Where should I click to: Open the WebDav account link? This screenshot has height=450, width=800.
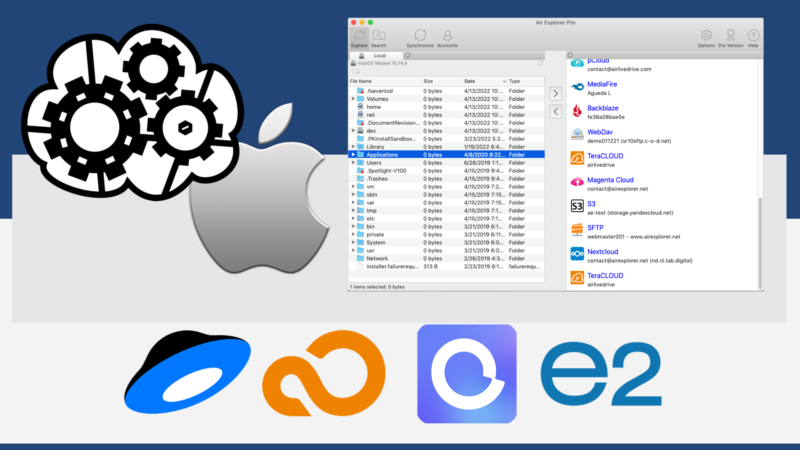pos(600,132)
